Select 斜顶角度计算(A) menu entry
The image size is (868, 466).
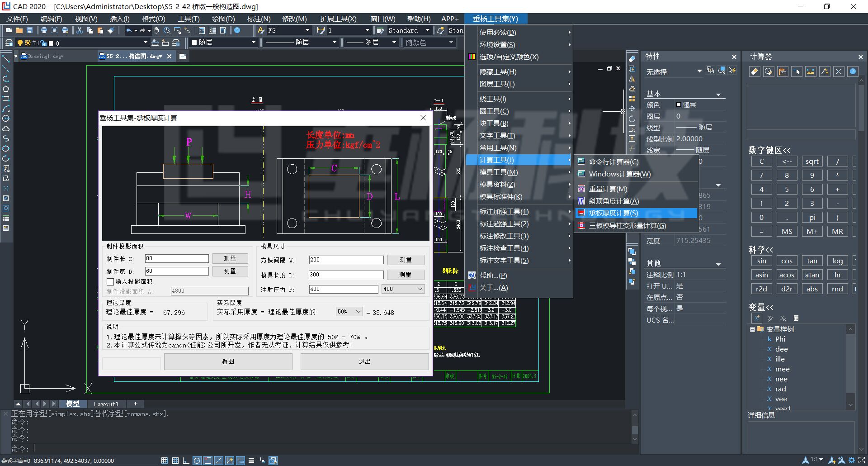(x=637, y=201)
